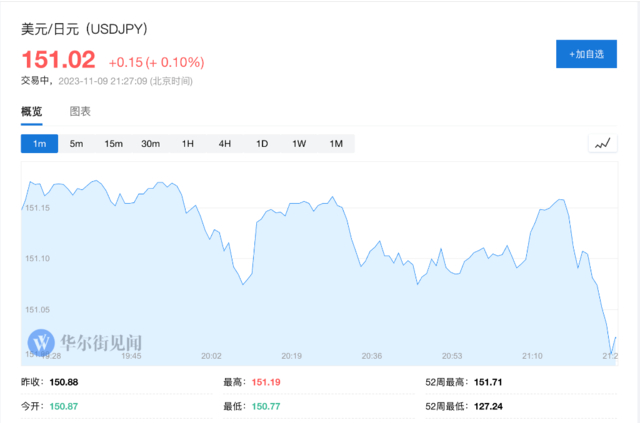This screenshot has height=423, width=640.
Task: Select the 1W weekly interval
Action: click(299, 144)
